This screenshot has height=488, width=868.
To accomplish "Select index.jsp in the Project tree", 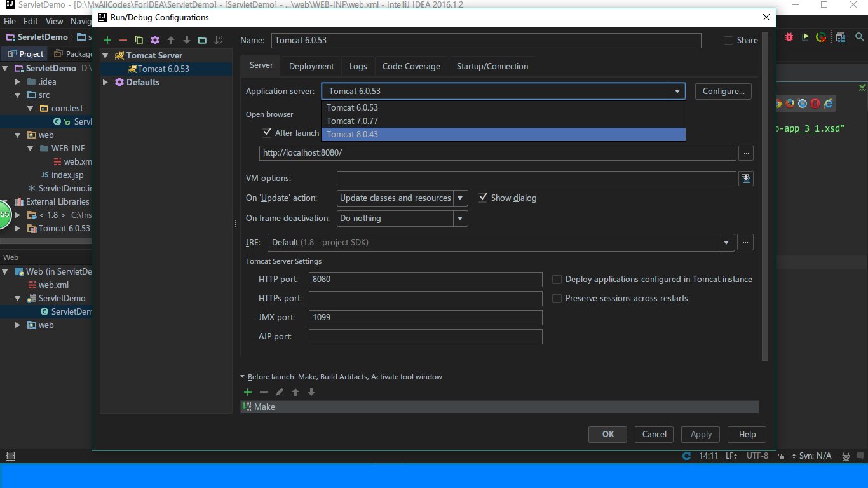I will [67, 175].
